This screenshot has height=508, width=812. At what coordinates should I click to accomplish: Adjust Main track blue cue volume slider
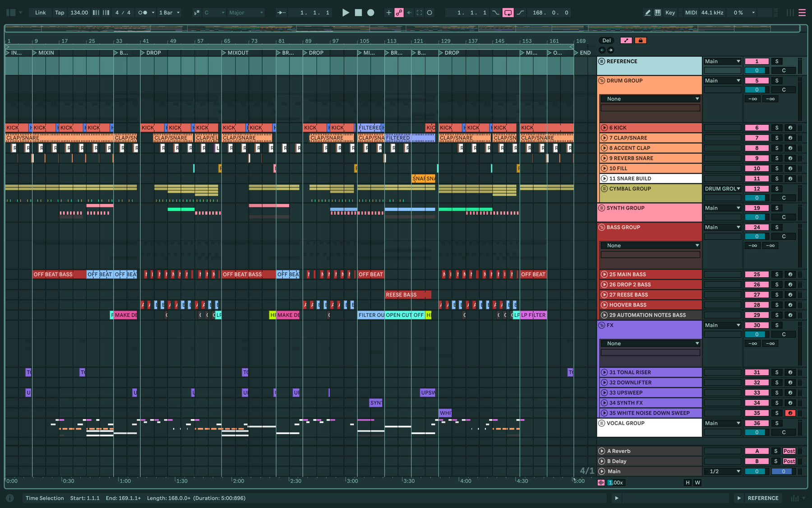pyautogui.click(x=784, y=471)
